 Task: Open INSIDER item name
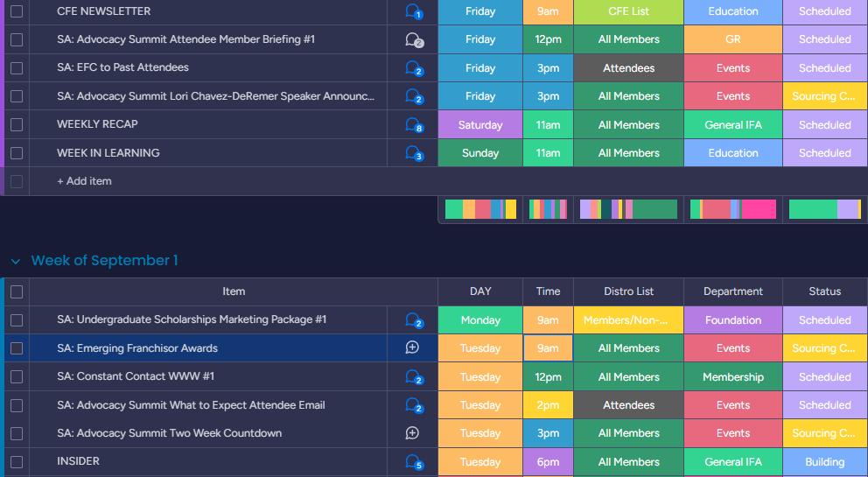coord(78,461)
